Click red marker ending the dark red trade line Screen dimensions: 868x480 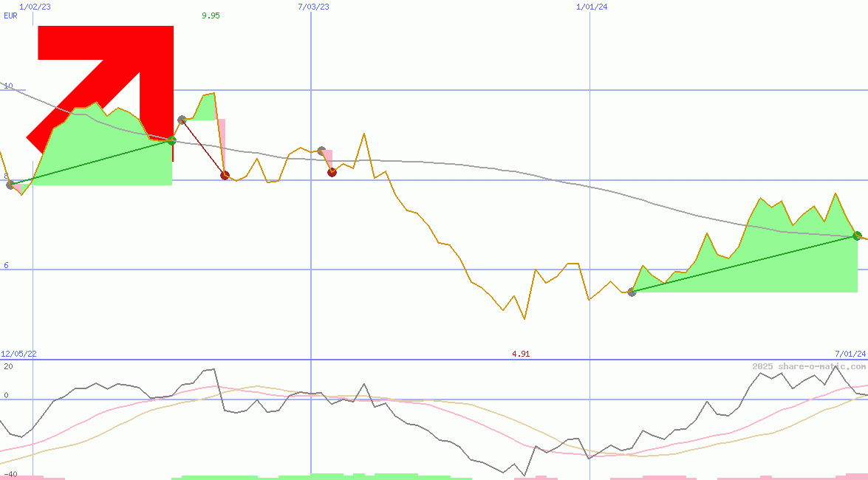[225, 175]
